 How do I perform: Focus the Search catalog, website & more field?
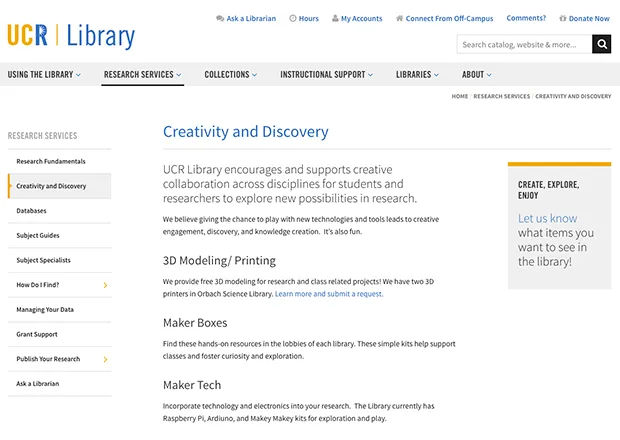(524, 44)
